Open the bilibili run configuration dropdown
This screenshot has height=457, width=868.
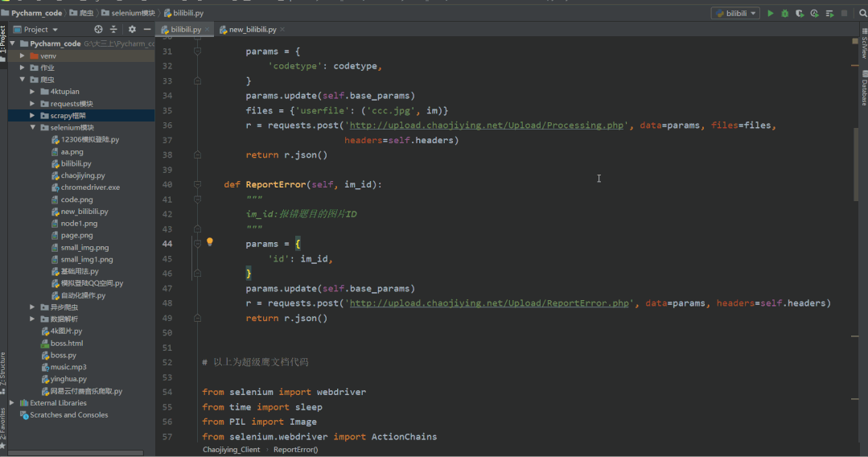[735, 14]
